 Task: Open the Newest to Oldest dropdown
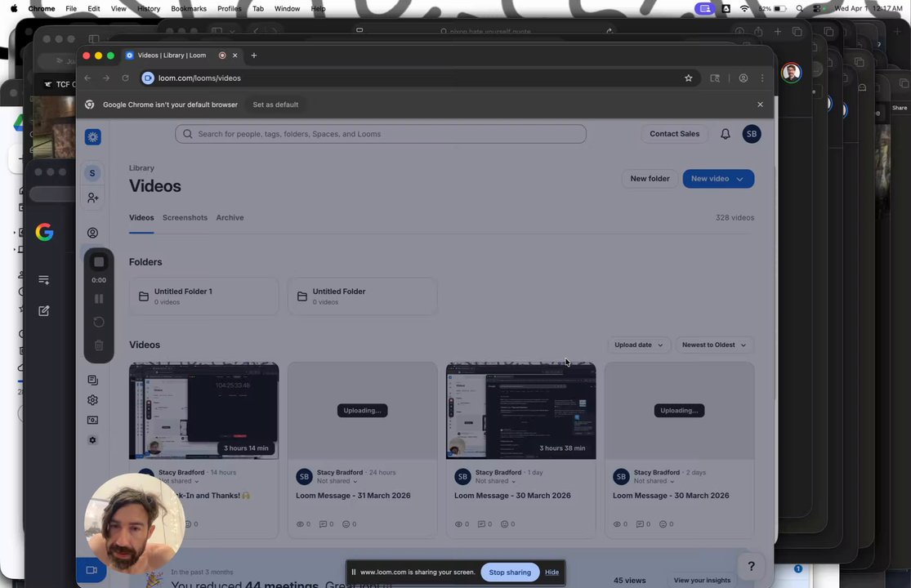713,345
